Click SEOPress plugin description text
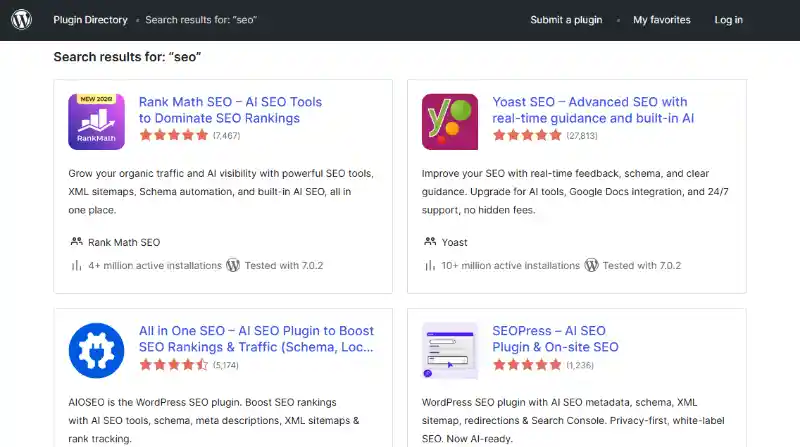This screenshot has width=800, height=447. [x=573, y=420]
